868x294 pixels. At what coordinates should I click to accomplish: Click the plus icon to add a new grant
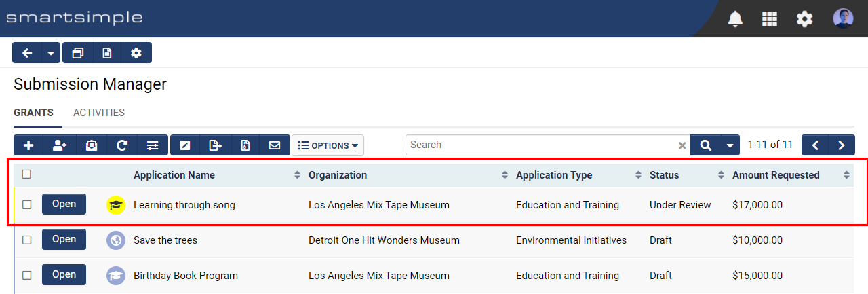pos(28,145)
